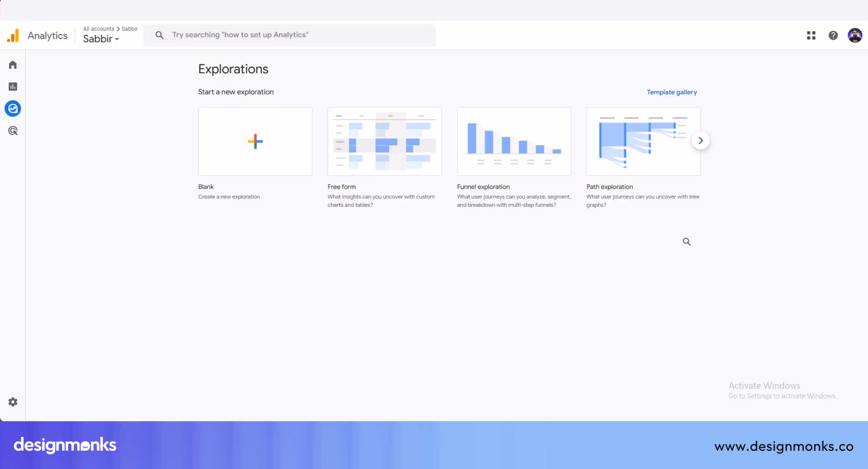Open the Home icon in sidebar
Screen dimensions: 868x469
[x=13, y=65]
